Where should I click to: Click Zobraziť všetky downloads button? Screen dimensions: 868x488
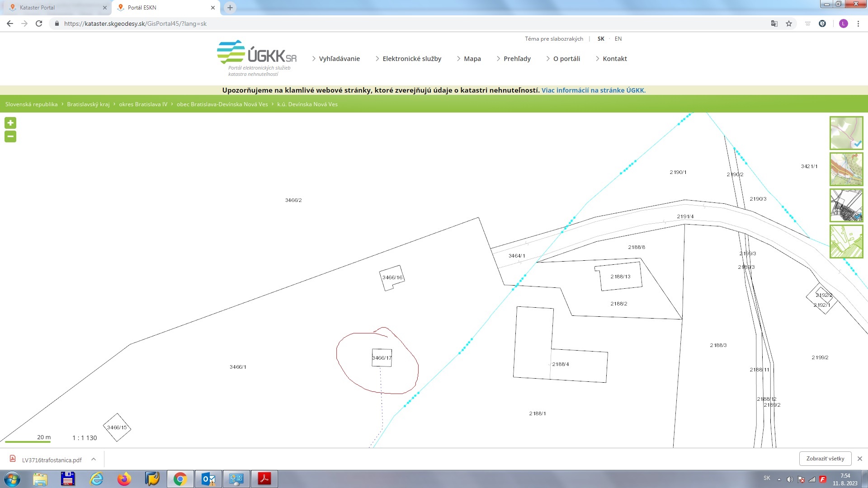[x=825, y=459]
